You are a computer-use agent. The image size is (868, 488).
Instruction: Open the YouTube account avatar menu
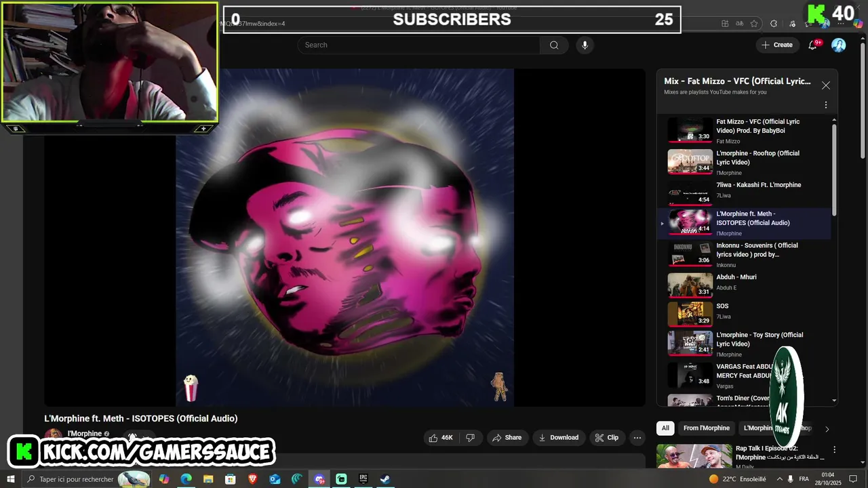click(x=839, y=45)
